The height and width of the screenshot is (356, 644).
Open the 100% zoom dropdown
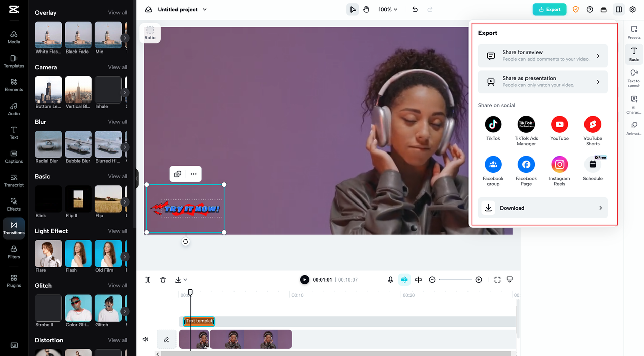(388, 9)
